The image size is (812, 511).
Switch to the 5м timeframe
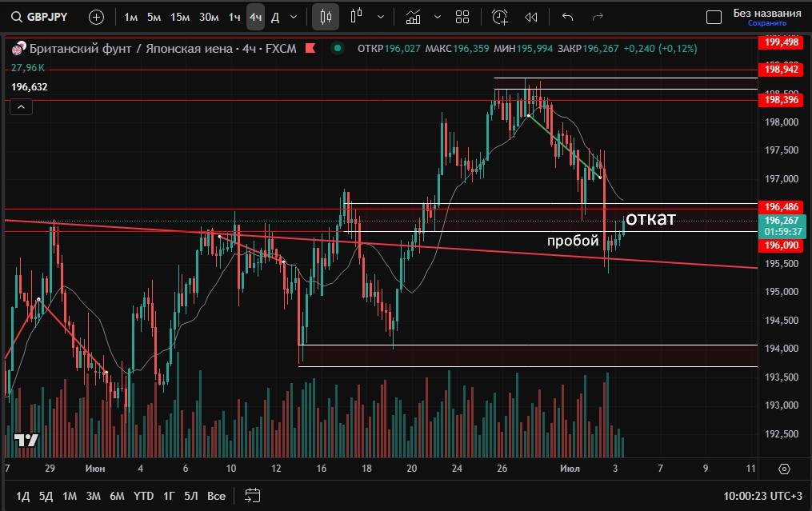(x=154, y=17)
